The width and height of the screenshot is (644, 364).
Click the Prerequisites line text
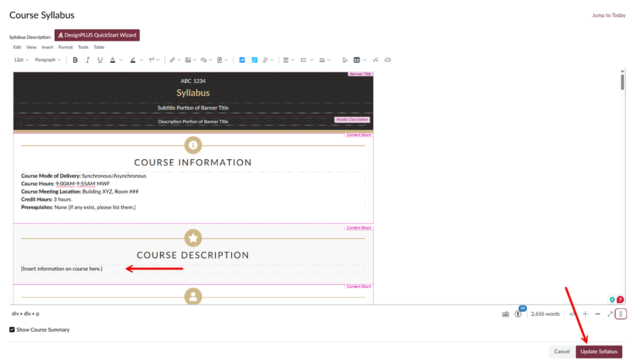[78, 207]
